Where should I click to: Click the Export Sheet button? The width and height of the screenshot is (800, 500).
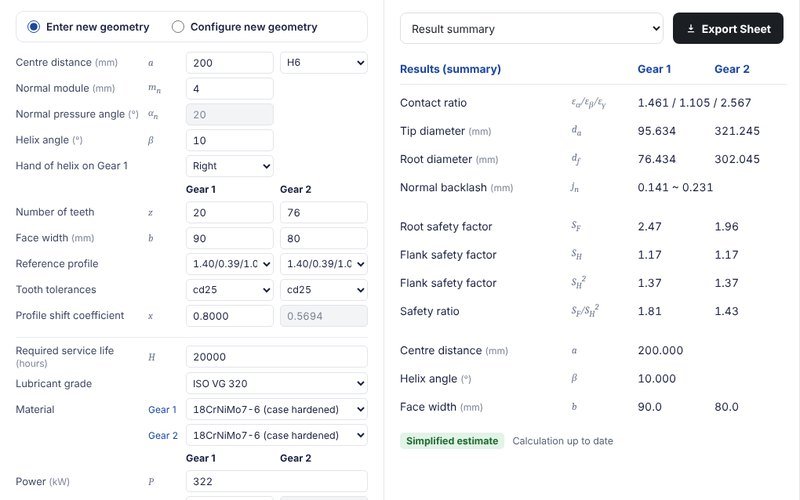pos(728,29)
